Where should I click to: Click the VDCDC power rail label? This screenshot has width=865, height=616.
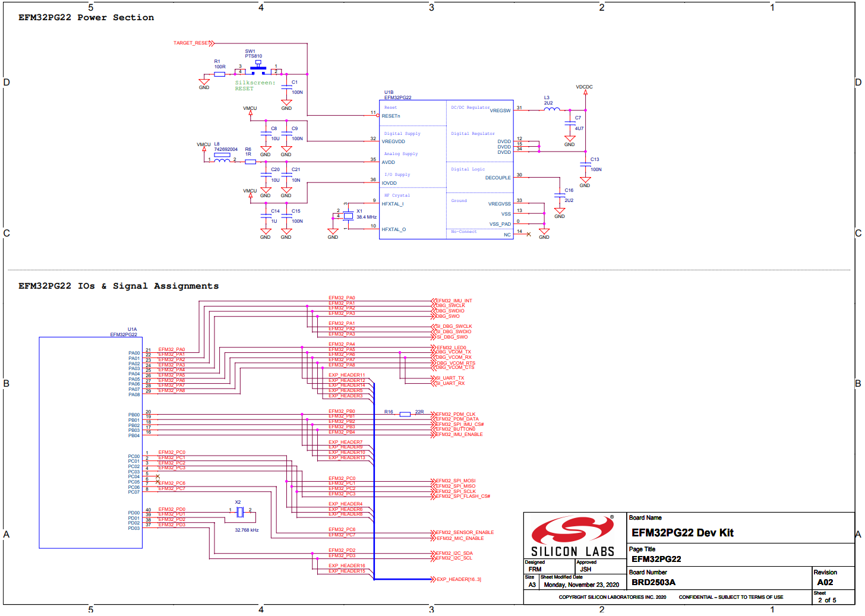[584, 87]
